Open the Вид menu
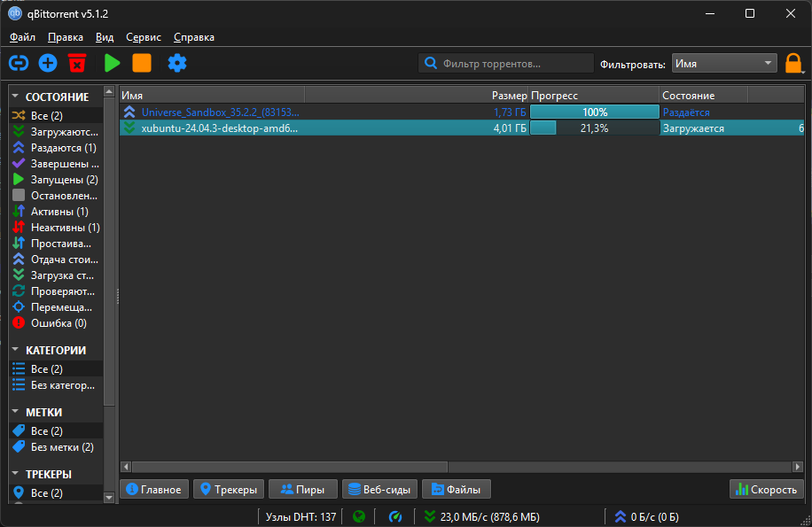 coord(104,37)
